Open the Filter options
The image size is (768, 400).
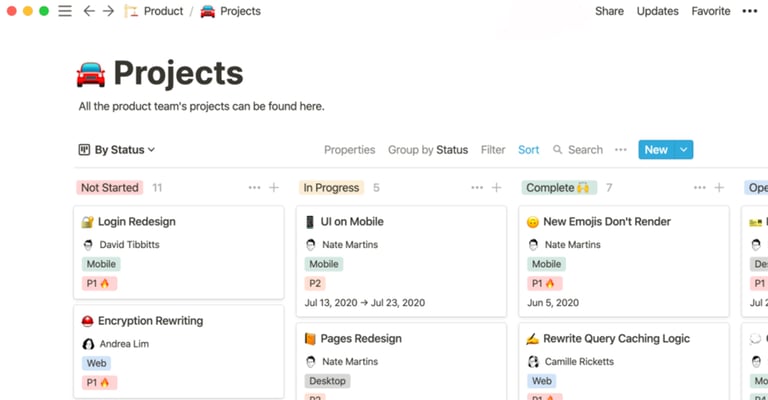pos(493,150)
